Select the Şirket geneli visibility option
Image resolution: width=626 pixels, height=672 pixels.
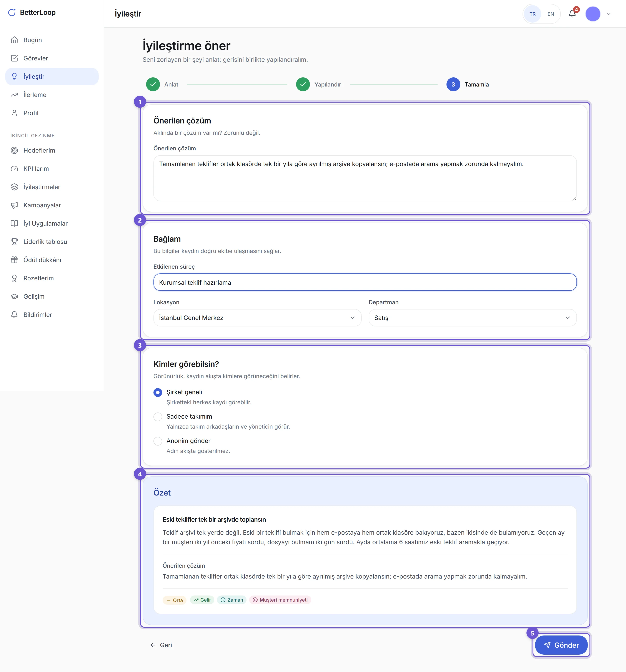tap(158, 393)
